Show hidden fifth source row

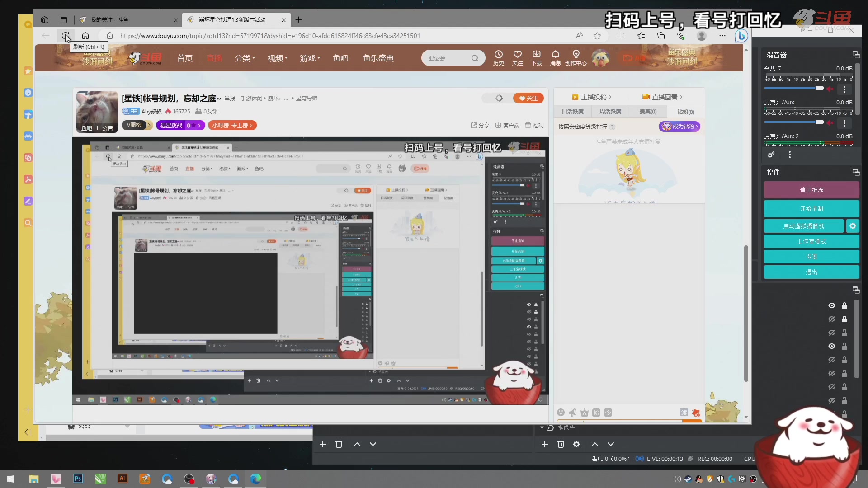(x=831, y=360)
